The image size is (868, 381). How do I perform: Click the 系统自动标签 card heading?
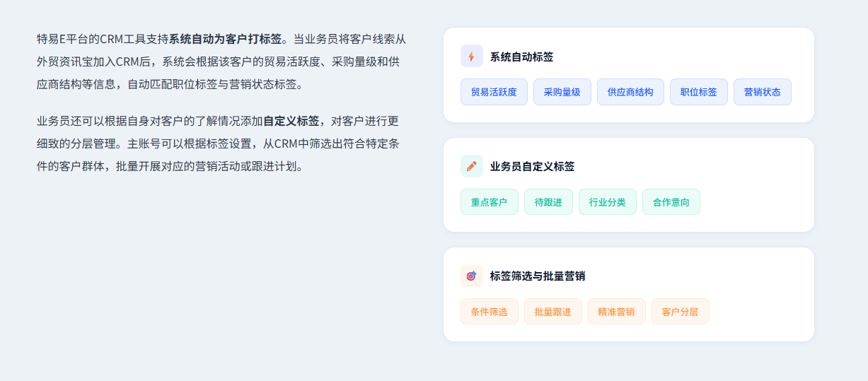tap(522, 57)
